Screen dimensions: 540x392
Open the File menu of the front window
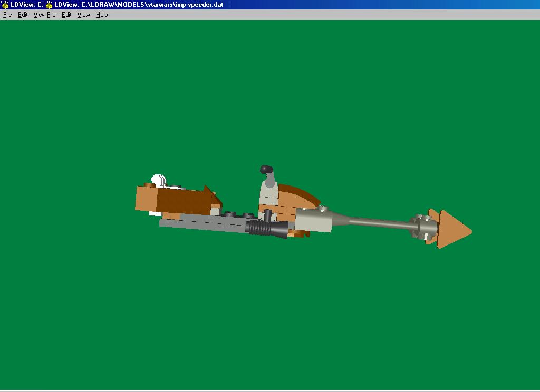click(x=50, y=15)
